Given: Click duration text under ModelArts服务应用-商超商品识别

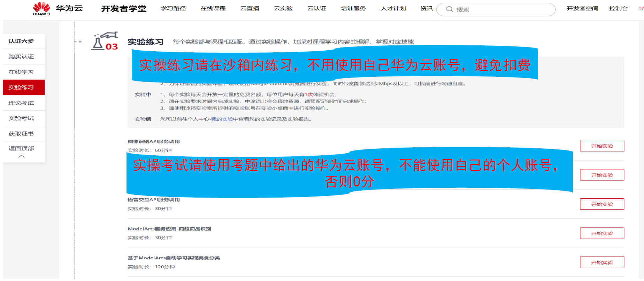Looking at the screenshot, I should (149, 238).
